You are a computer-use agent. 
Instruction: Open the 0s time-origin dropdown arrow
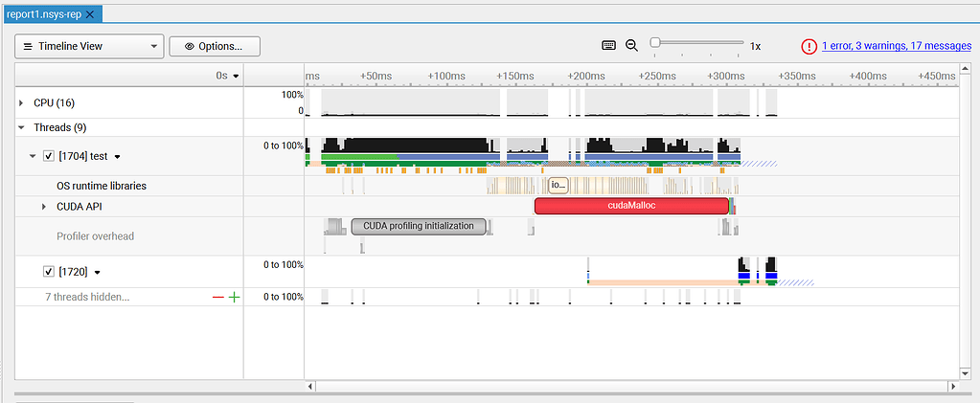coord(235,75)
